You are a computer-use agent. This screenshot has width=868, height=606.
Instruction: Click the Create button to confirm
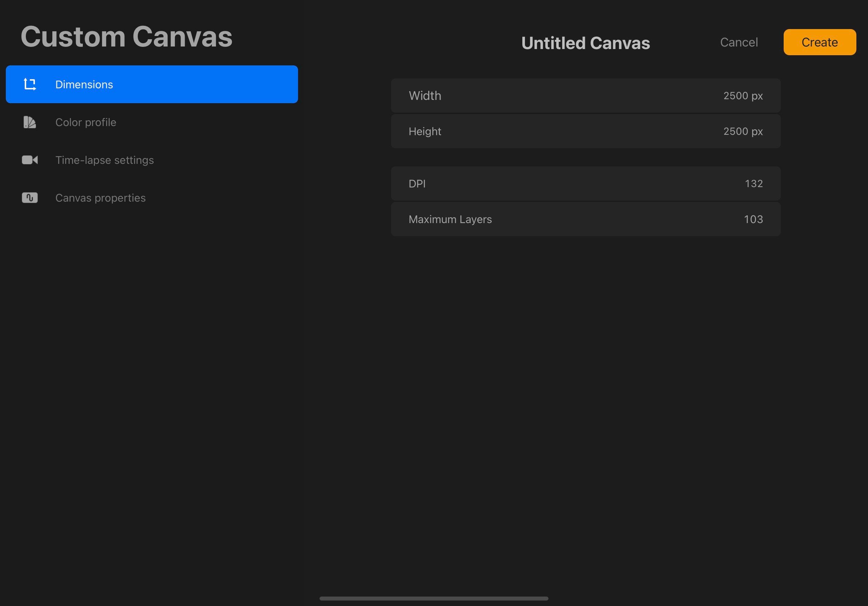[x=819, y=41]
